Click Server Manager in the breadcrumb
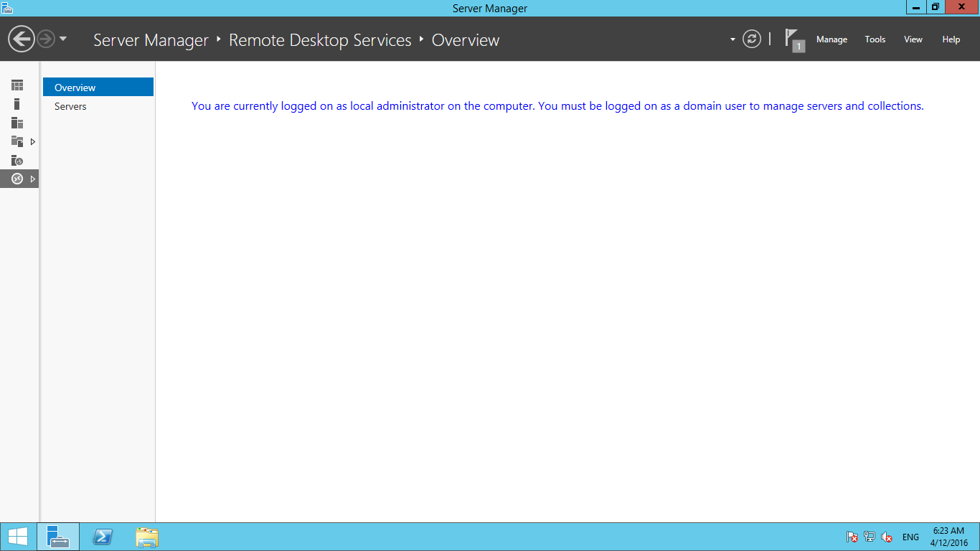 151,40
